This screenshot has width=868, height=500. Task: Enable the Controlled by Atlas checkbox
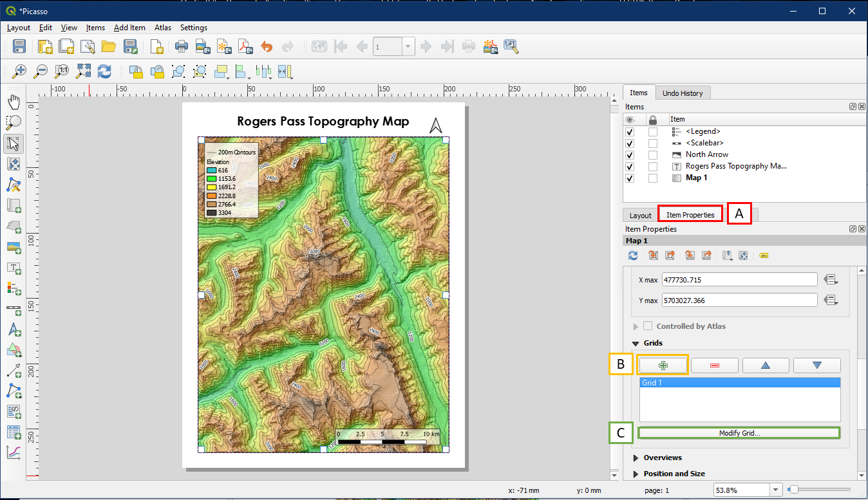[x=648, y=326]
